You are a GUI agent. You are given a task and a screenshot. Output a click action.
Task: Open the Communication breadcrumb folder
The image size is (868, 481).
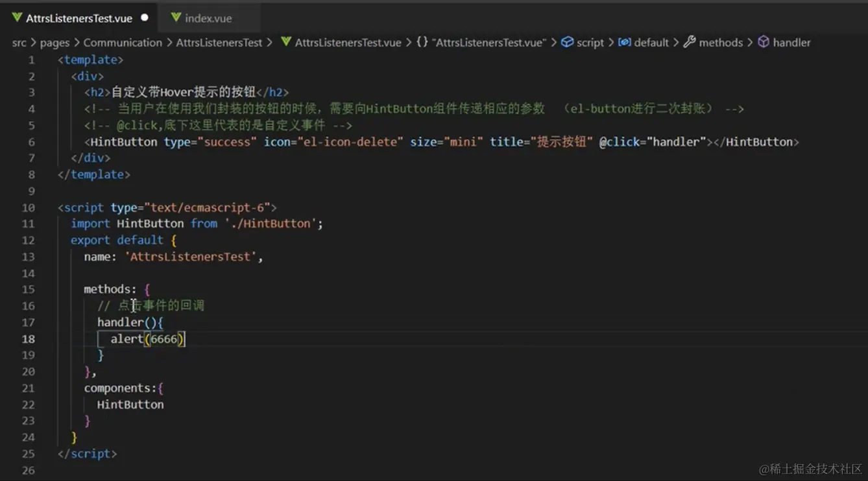pos(123,43)
